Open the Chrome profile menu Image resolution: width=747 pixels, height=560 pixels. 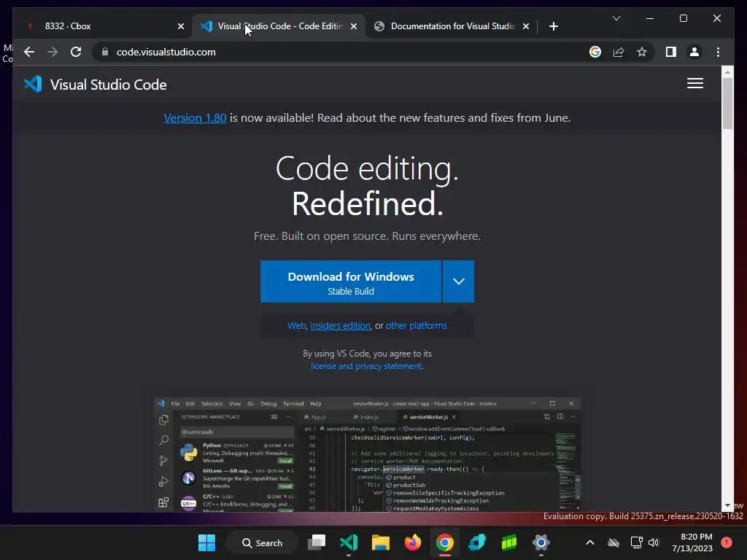(694, 52)
